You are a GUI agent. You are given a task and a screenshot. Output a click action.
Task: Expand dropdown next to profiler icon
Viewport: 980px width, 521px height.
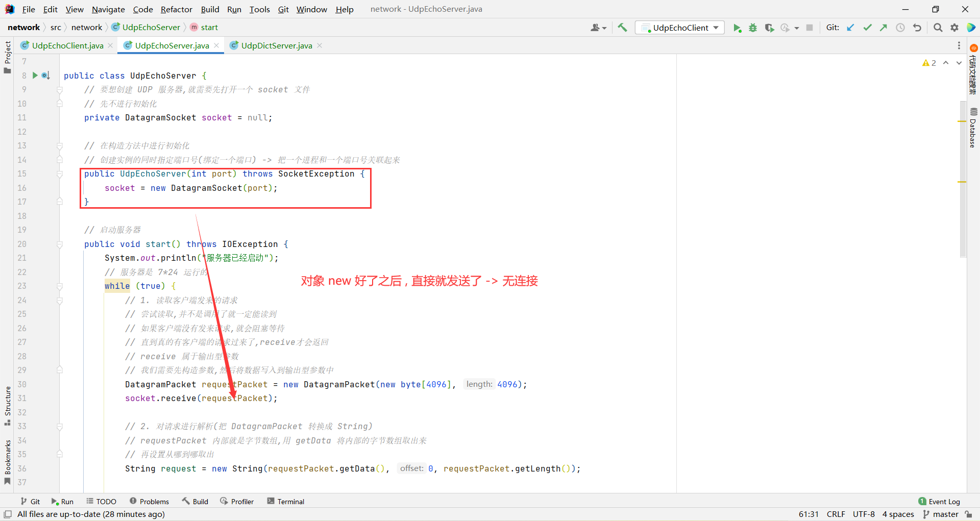(796, 28)
